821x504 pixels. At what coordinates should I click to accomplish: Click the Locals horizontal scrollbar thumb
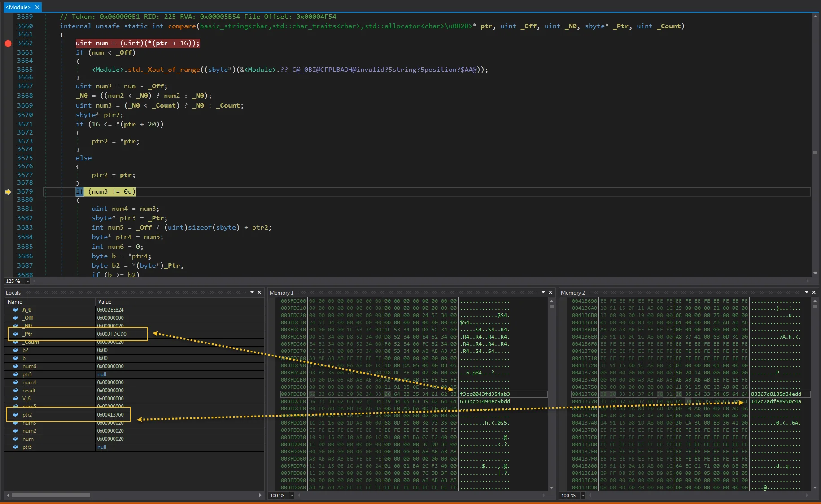click(51, 495)
